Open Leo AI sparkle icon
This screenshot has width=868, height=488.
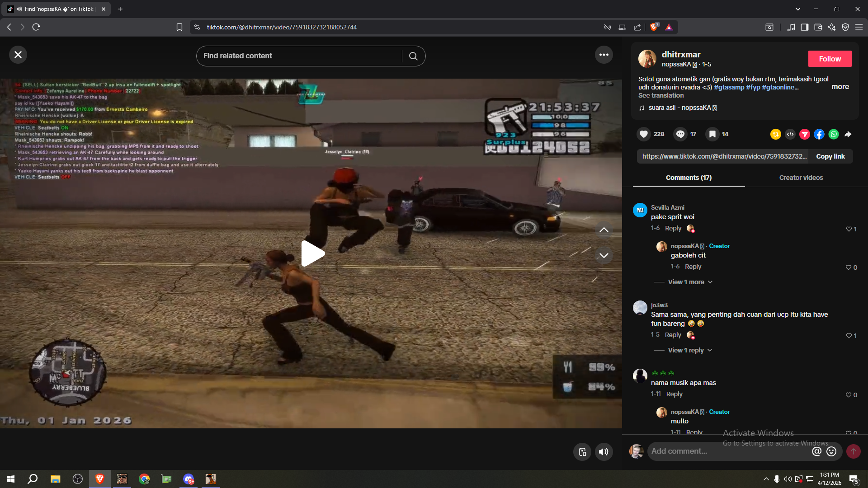[x=831, y=27]
